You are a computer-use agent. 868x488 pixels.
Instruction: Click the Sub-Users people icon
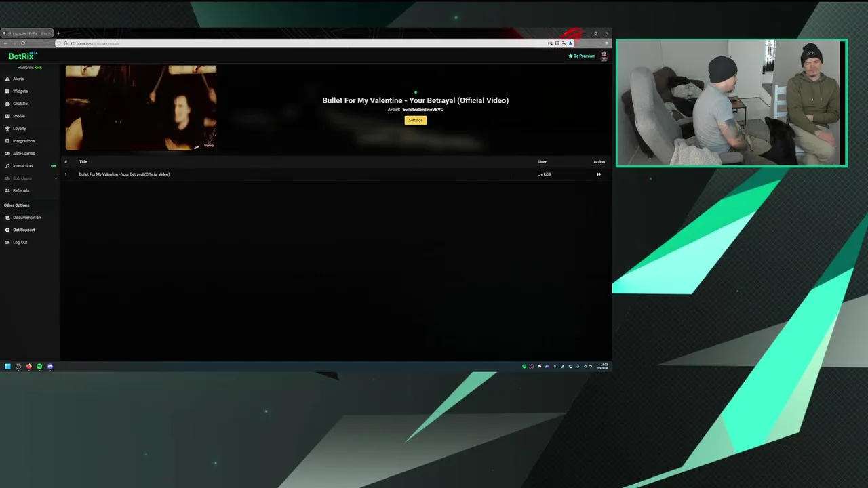click(7, 178)
